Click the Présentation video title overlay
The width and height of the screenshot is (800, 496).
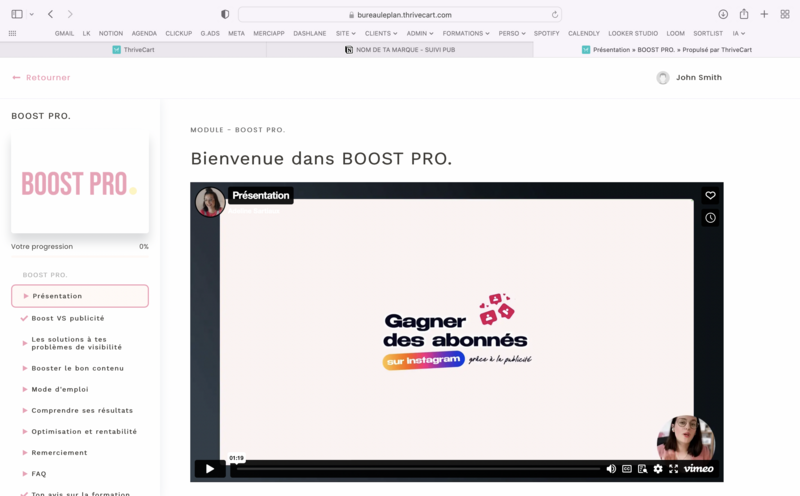pos(260,195)
